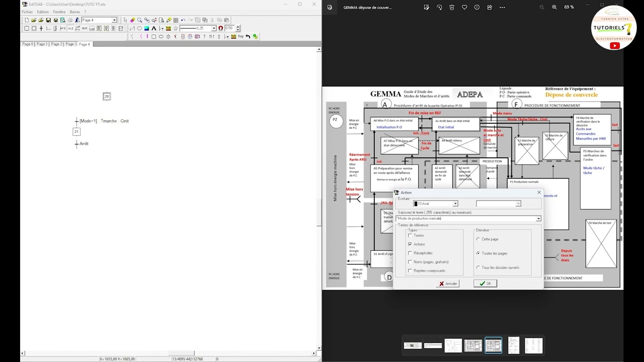The image size is (644, 362).
Task: Expand the action text history dropdown arrow
Action: coord(538,219)
